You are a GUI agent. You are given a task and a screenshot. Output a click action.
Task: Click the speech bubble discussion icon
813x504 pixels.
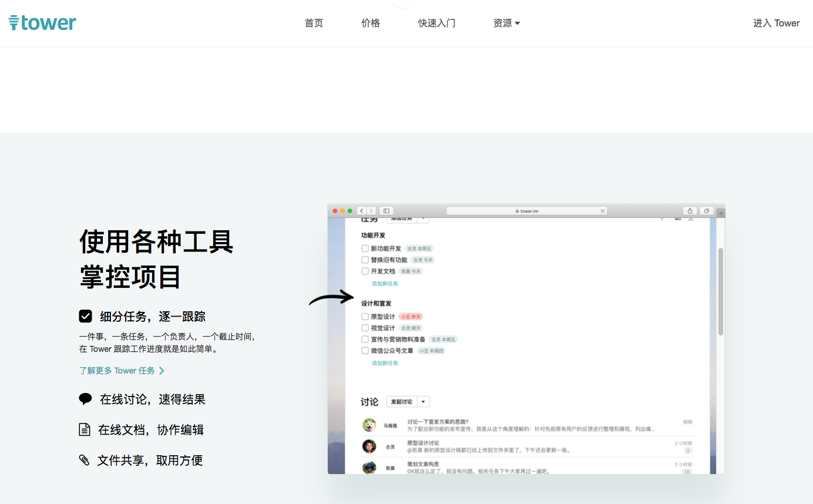pos(85,399)
